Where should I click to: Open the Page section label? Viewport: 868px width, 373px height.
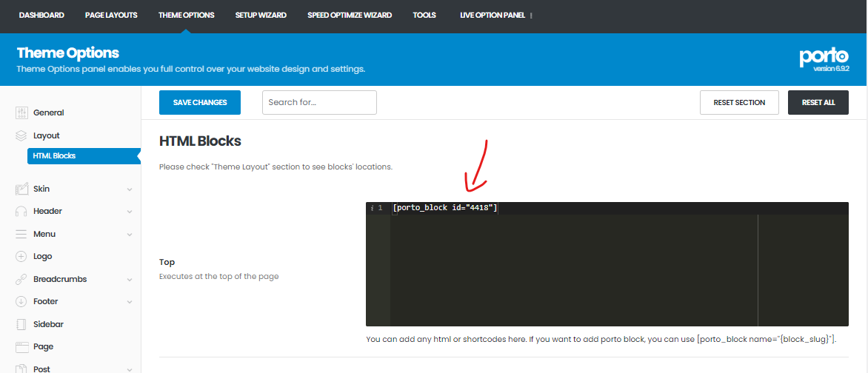43,347
